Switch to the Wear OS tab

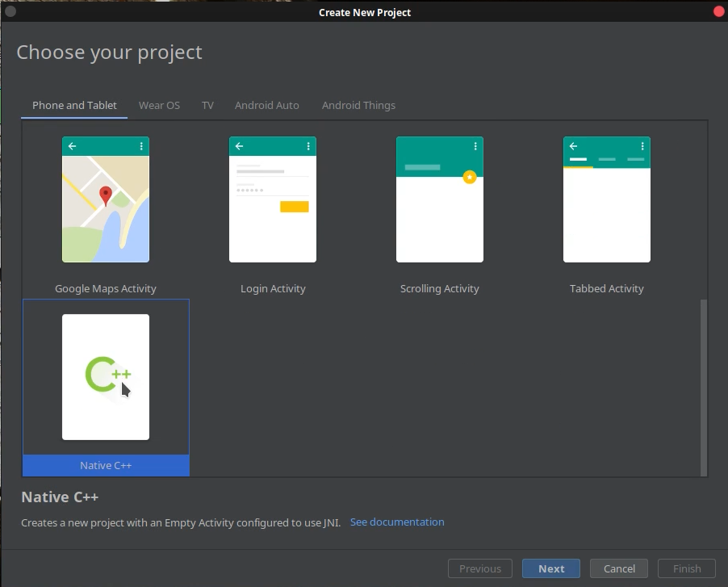[x=159, y=105]
